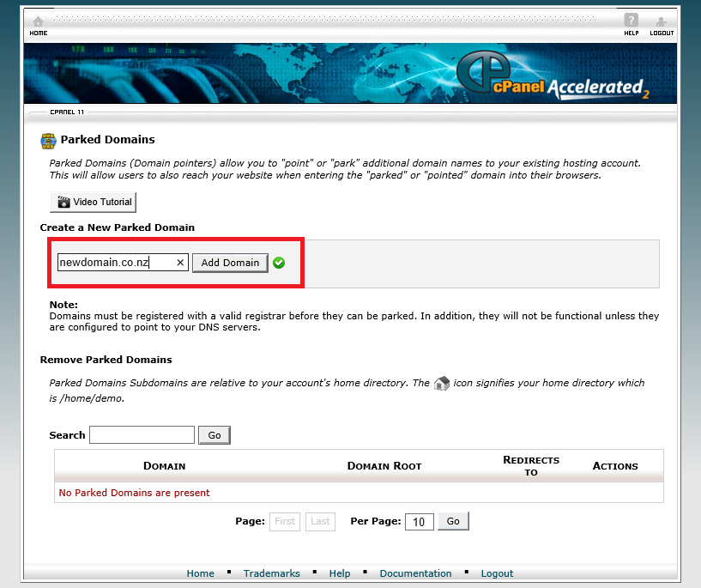Open the Documentation footer link
The height and width of the screenshot is (588, 701).
pyautogui.click(x=415, y=573)
